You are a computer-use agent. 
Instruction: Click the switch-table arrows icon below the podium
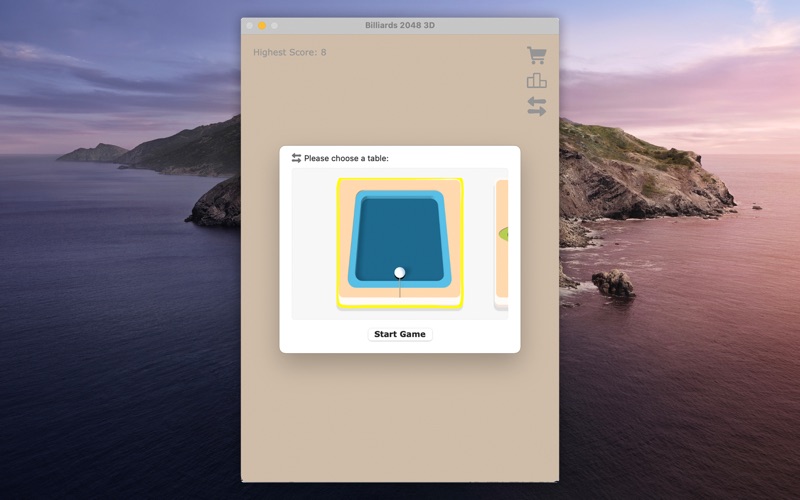[537, 106]
